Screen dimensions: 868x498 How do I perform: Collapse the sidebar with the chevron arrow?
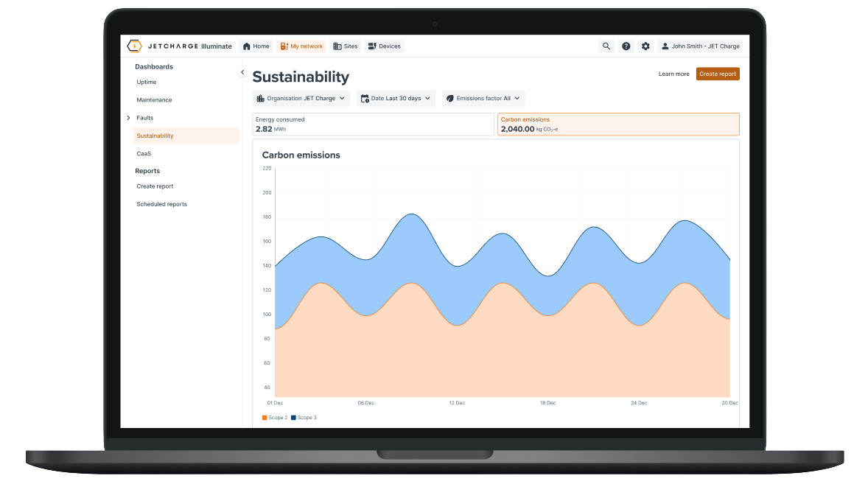click(242, 72)
